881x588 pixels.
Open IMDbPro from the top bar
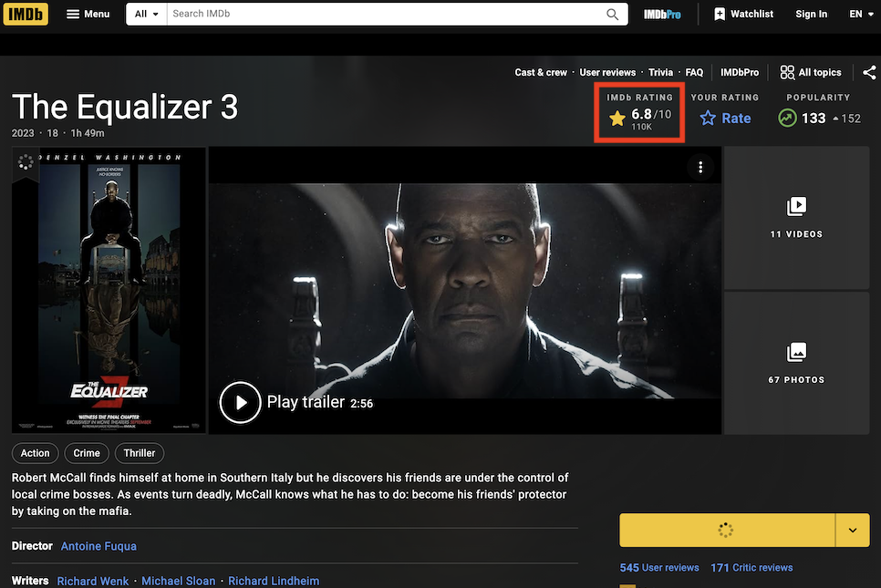click(662, 14)
